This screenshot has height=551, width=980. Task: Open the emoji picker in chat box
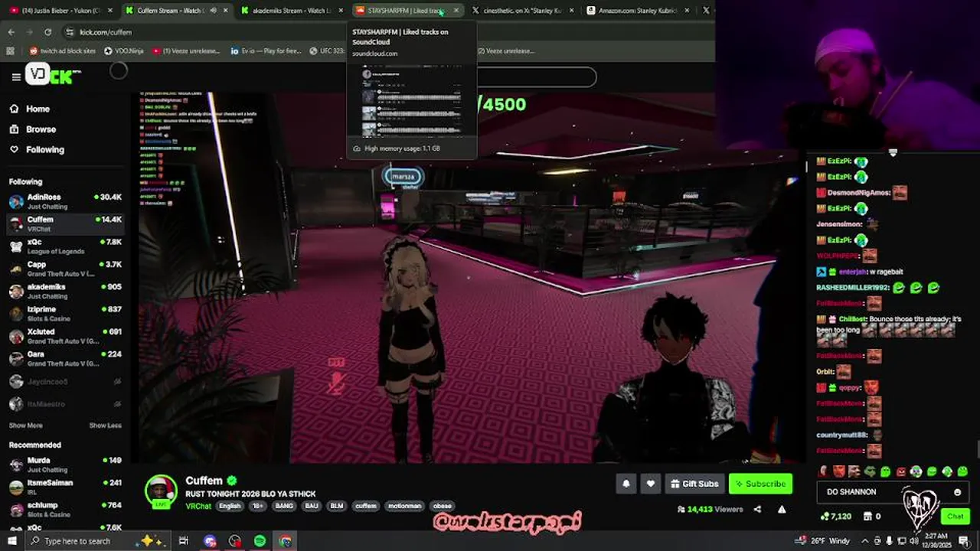[x=957, y=492]
